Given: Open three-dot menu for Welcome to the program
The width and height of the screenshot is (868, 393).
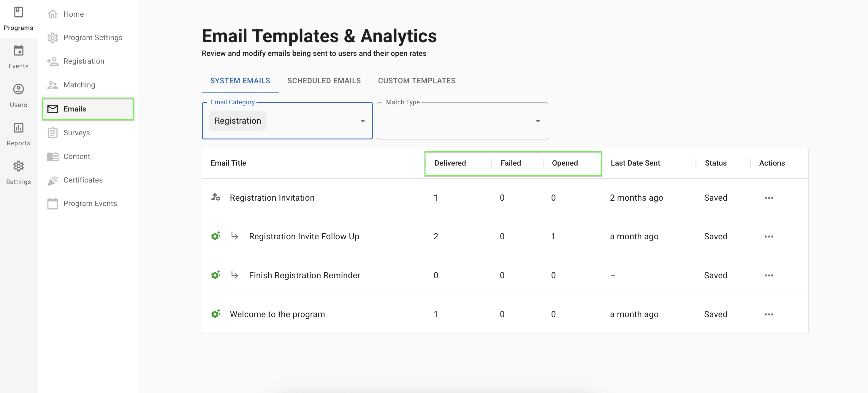Looking at the screenshot, I should (769, 315).
